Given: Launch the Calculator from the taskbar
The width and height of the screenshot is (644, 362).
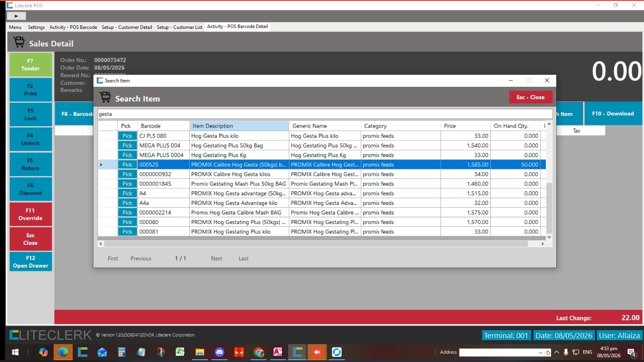Looking at the screenshot, I should pyautogui.click(x=121, y=352).
